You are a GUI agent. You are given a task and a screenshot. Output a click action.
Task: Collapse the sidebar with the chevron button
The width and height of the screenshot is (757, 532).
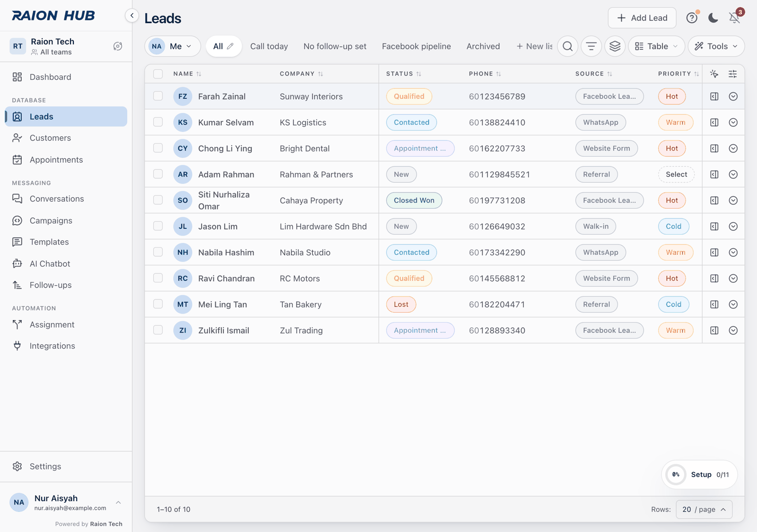click(x=132, y=16)
